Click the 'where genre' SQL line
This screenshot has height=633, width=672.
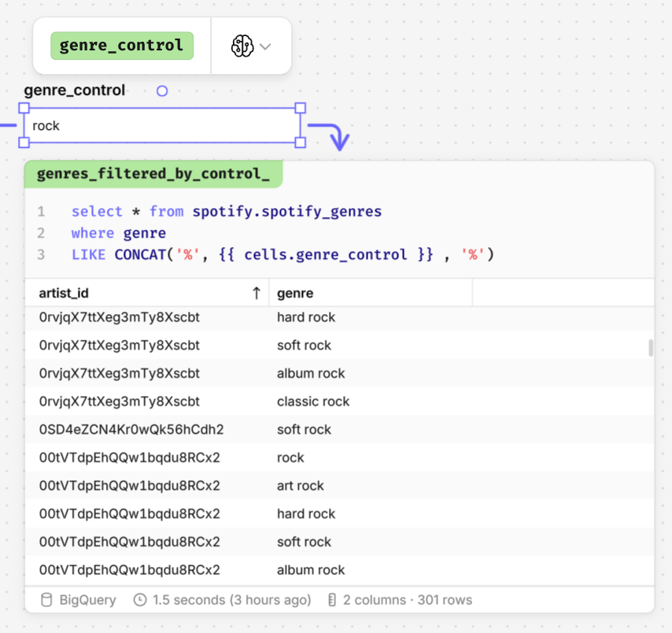pos(119,233)
